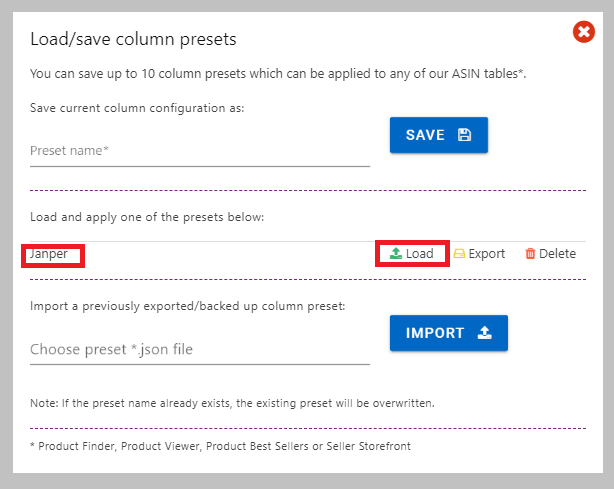
Task: Click the red trash icon for Janper
Action: pyautogui.click(x=530, y=254)
